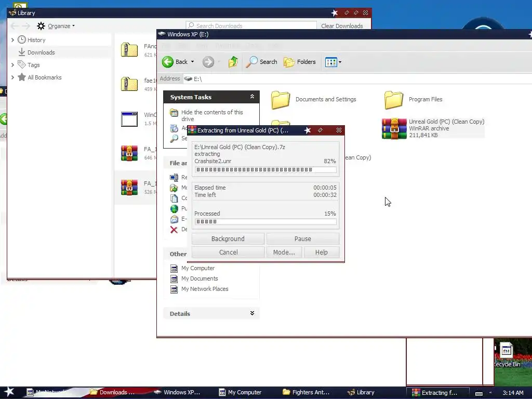This screenshot has width=532, height=399.
Task: Expand All Bookmarks in Library sidebar
Action: pos(12,77)
